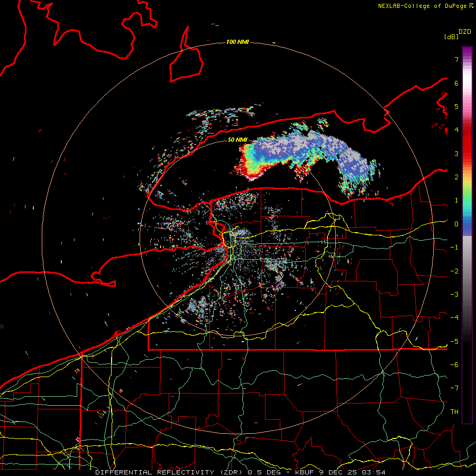
Task: Click the 100 NMI range ring label
Action: click(237, 42)
